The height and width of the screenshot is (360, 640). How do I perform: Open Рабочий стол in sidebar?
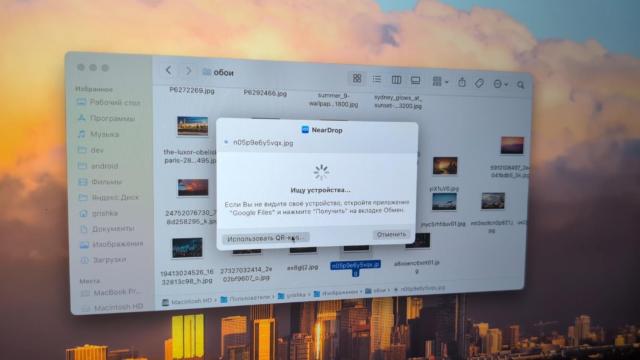pos(109,102)
